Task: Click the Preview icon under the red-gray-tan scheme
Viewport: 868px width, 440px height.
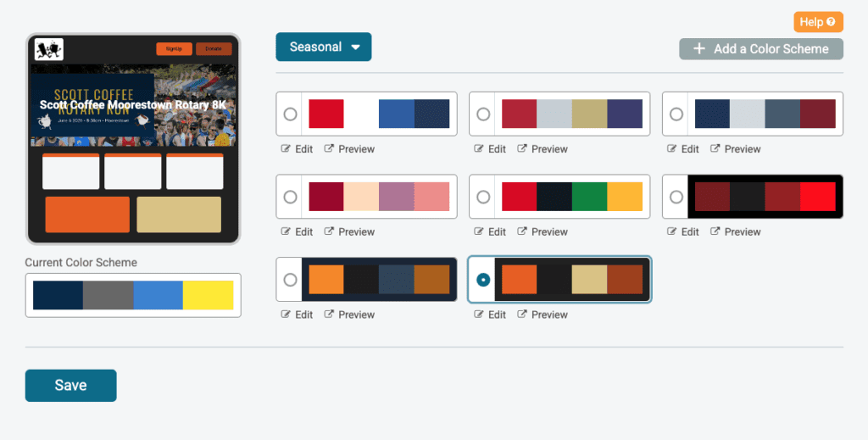Action: (523, 149)
